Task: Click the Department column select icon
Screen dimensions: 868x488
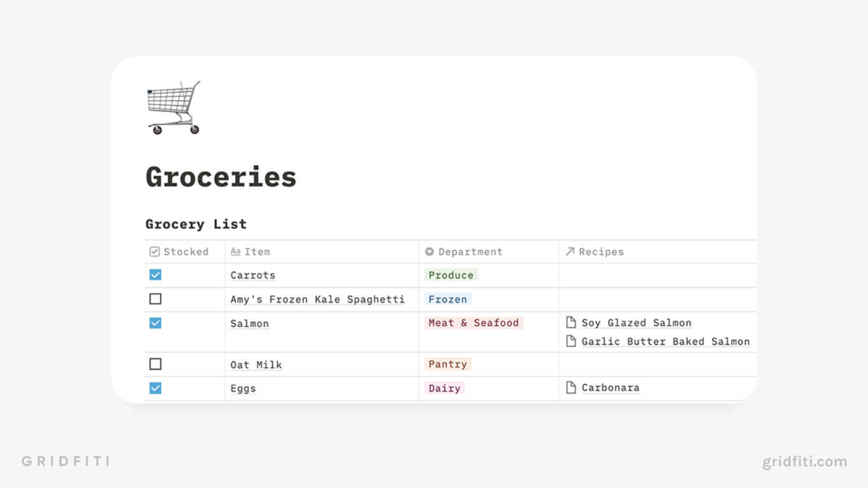Action: (x=430, y=252)
